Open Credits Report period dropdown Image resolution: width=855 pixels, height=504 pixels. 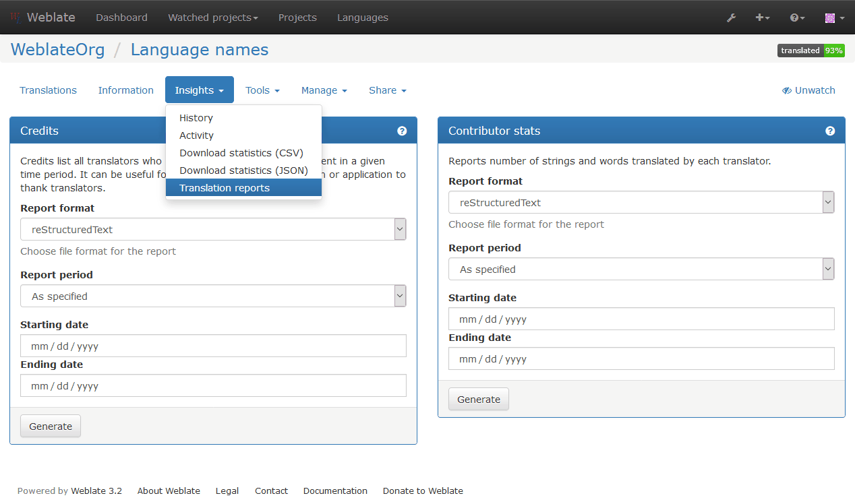click(x=213, y=296)
